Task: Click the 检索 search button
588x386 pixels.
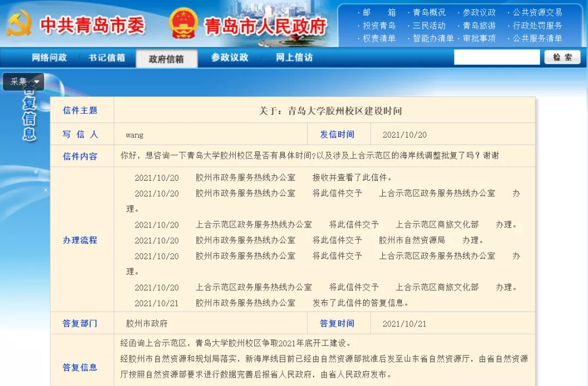Action: (562, 57)
